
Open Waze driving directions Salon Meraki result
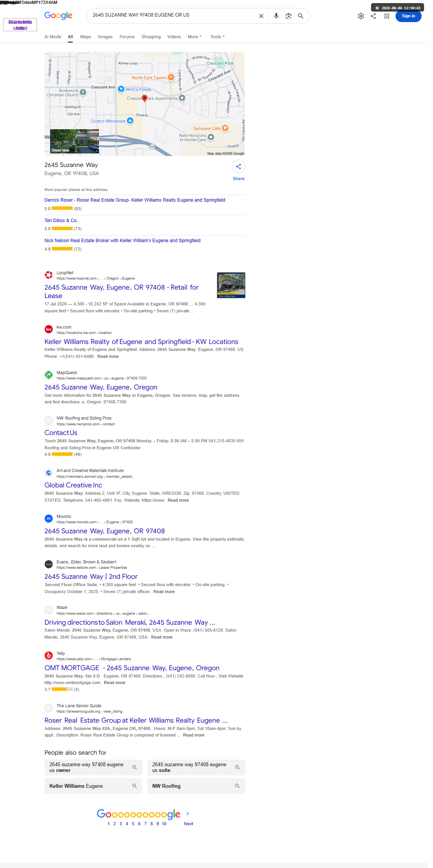tap(130, 622)
